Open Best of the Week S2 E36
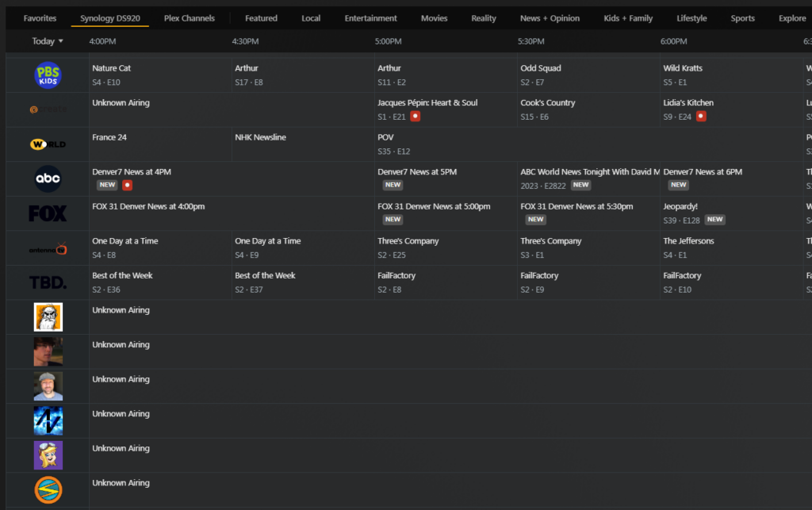 pos(160,282)
